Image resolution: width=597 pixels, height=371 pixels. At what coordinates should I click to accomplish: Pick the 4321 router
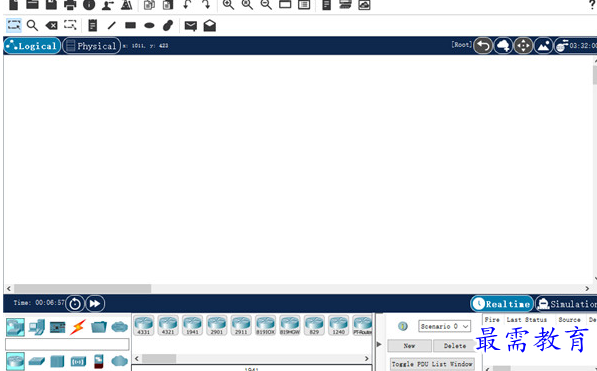coord(168,325)
